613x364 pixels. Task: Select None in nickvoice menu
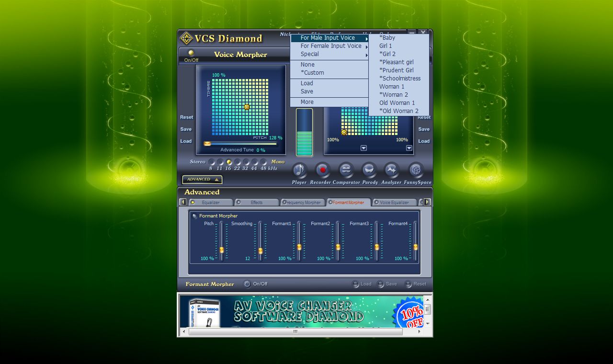tap(330, 65)
